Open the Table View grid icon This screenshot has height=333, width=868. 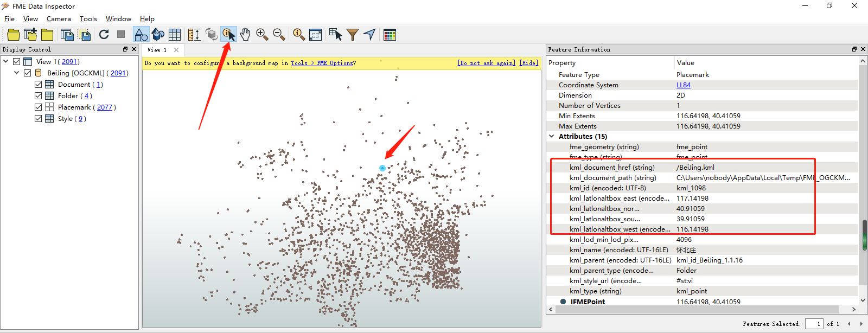[175, 35]
